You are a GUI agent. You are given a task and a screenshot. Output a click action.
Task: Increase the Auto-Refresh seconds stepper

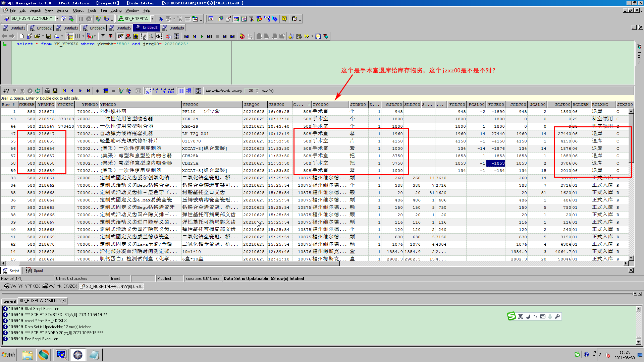tap(257, 89)
